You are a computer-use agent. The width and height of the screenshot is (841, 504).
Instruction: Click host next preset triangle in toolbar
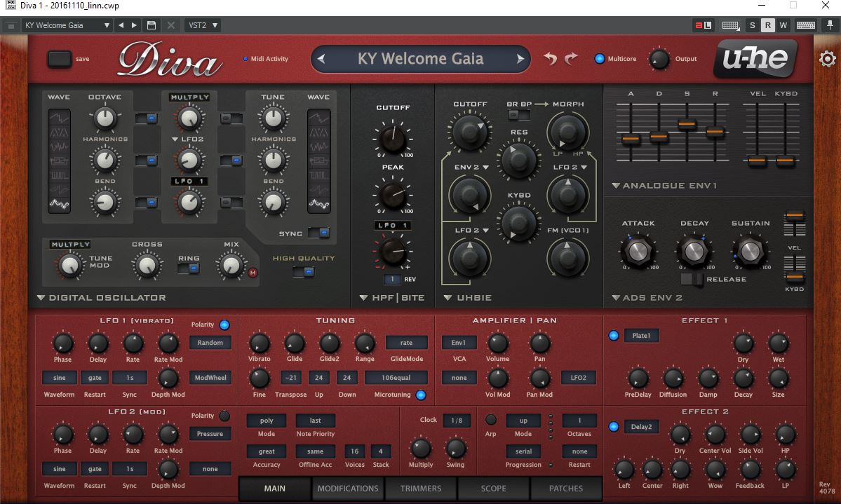(134, 25)
